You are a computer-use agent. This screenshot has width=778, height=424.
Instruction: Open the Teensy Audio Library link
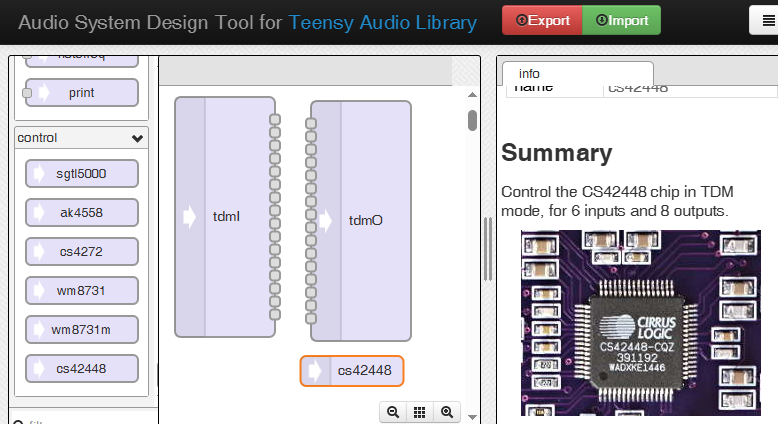(x=383, y=22)
